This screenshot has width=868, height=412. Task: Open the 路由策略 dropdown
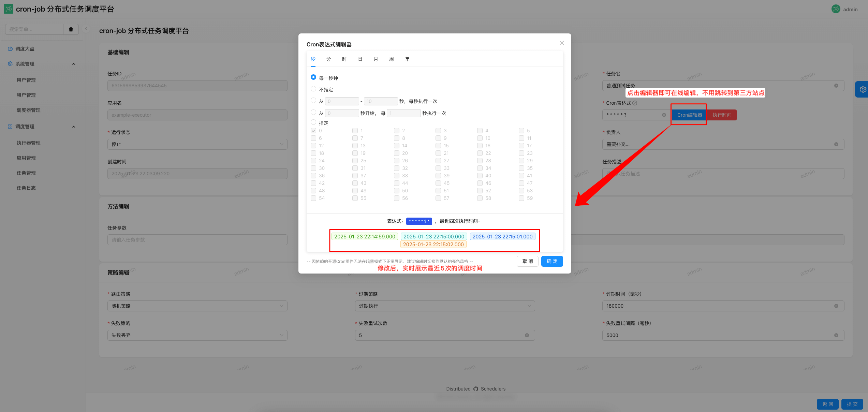coord(197,306)
